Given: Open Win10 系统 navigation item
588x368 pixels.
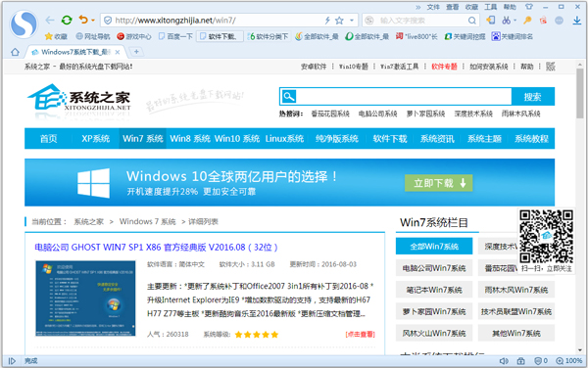Looking at the screenshot, I should click(x=237, y=139).
